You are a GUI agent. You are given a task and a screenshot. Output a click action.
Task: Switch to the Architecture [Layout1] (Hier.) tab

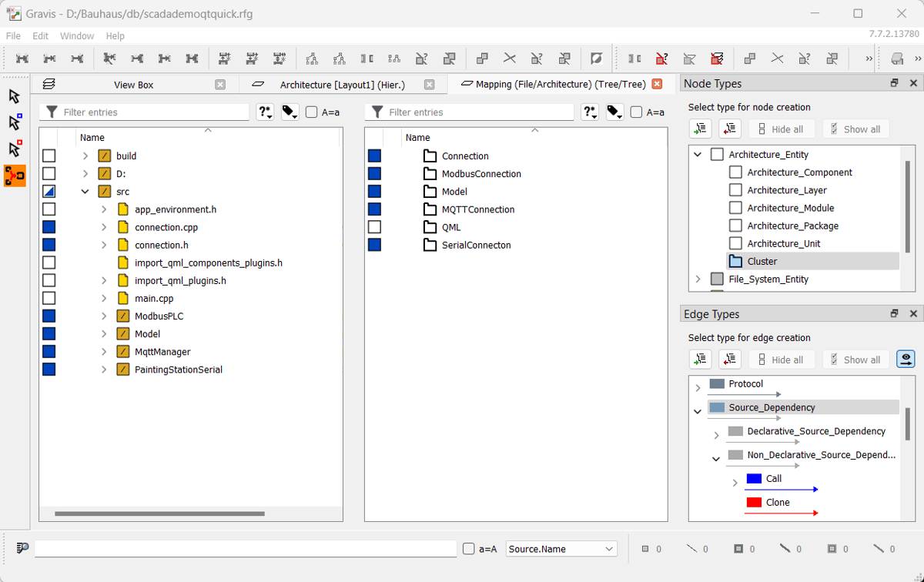pyautogui.click(x=343, y=85)
